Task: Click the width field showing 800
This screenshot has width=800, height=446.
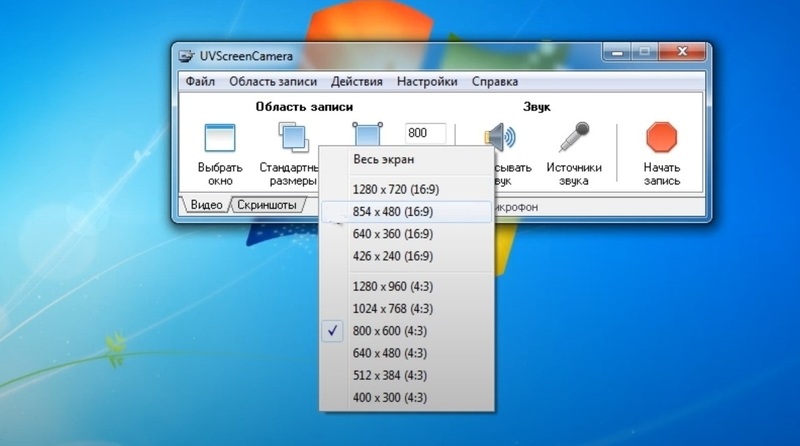Action: (425, 133)
